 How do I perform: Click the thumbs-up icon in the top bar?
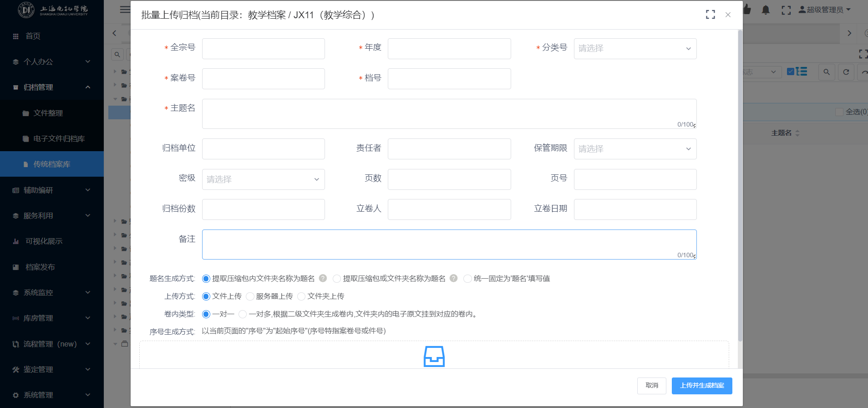(x=747, y=10)
